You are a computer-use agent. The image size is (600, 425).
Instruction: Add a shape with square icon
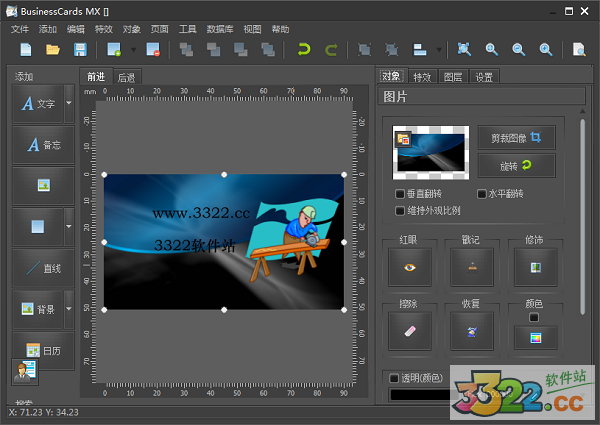point(38,226)
